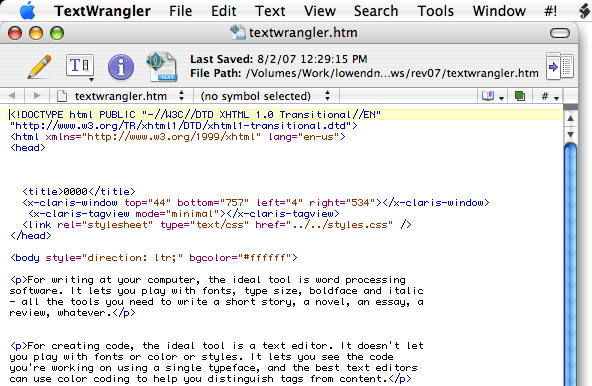The height and width of the screenshot is (386, 592).
Task: Open the Tools menu
Action: click(435, 11)
